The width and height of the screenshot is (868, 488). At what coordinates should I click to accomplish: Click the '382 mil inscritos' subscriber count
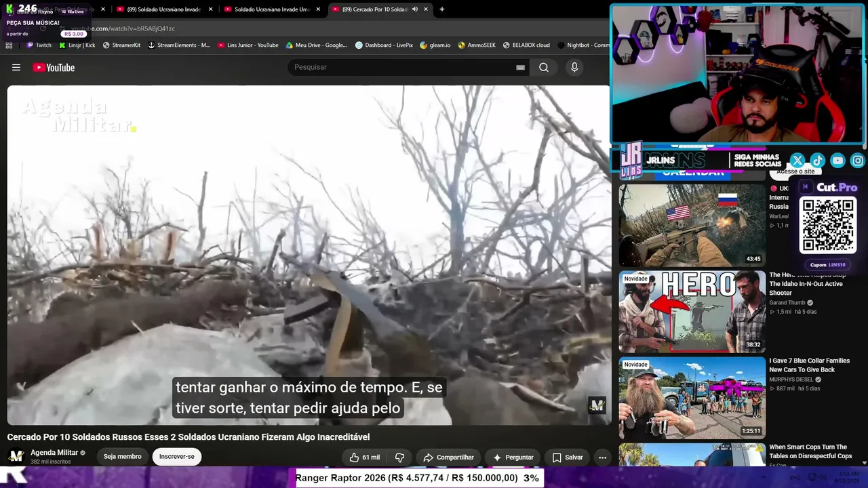click(x=51, y=462)
